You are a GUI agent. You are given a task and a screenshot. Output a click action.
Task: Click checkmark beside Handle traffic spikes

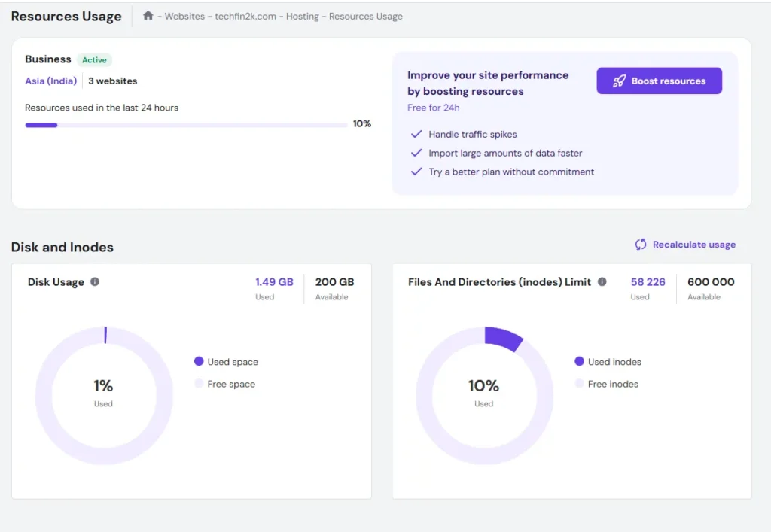point(416,134)
